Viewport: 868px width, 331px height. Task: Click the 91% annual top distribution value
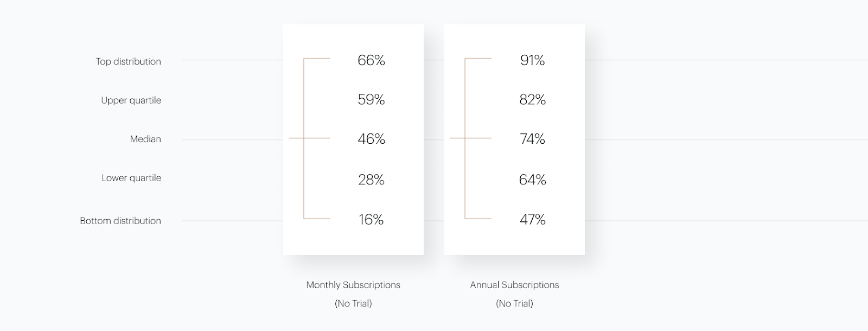tap(532, 60)
